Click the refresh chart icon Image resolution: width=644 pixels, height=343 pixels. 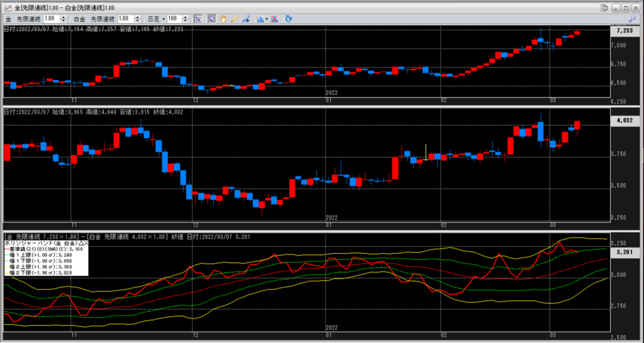(289, 19)
